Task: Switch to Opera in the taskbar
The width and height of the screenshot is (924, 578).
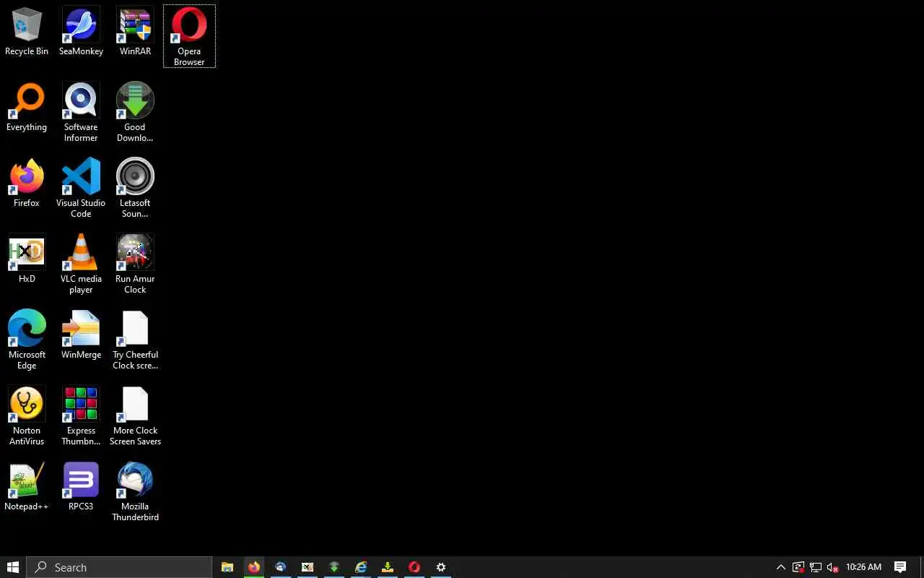Action: [x=414, y=567]
